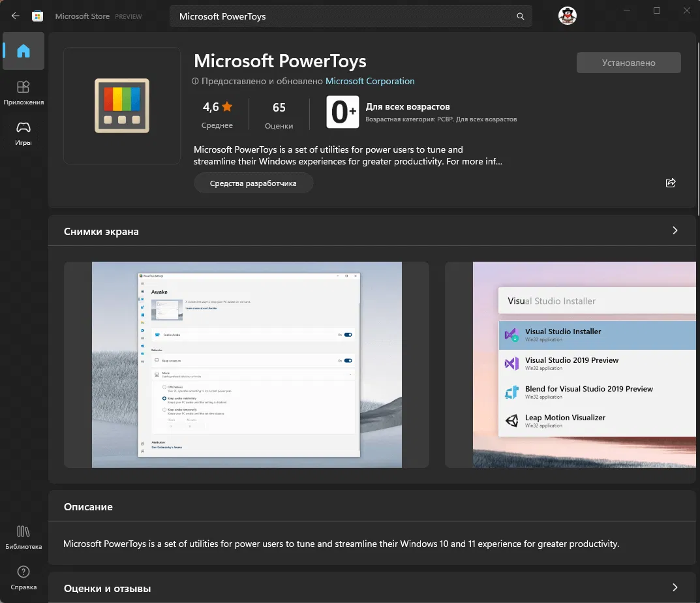Image resolution: width=700 pixels, height=603 pixels.
Task: Open Средства разработчика category button
Action: point(253,183)
